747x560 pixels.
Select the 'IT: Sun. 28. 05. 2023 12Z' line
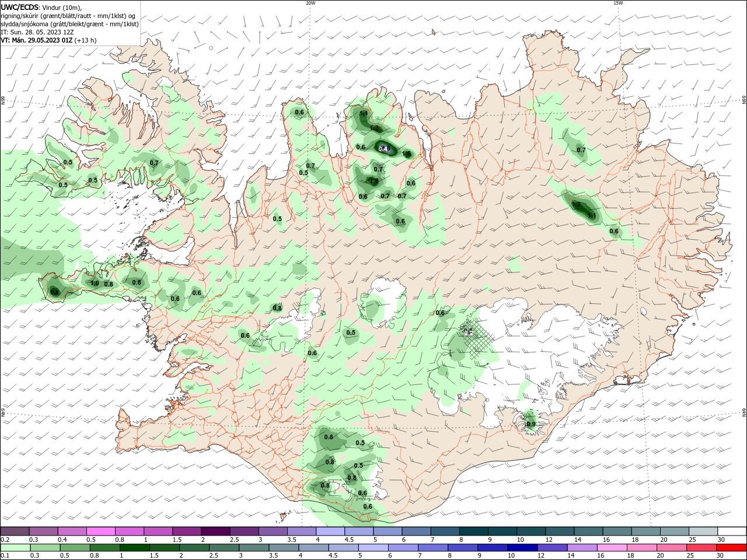tap(38, 32)
